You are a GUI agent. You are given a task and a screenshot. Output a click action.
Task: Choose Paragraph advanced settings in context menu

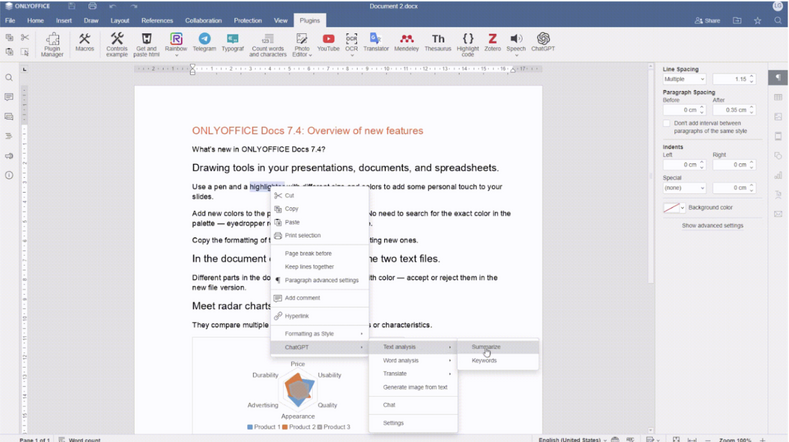[x=320, y=280]
